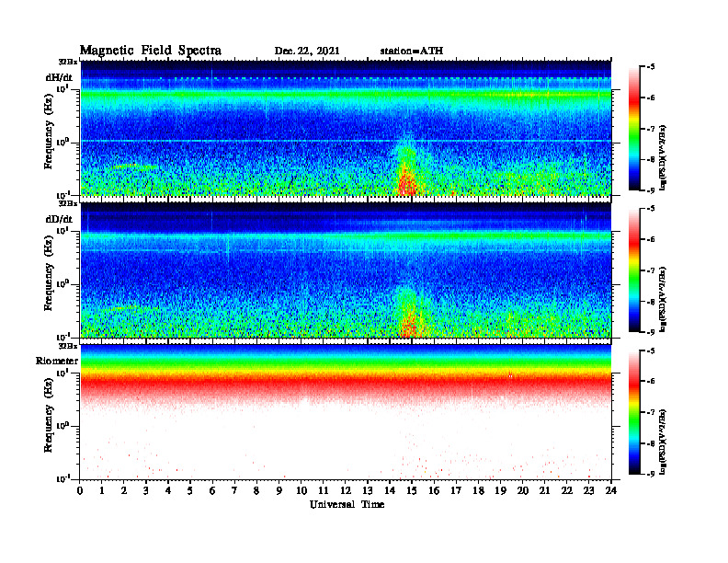This screenshot has width=728, height=563.
Task: Click hour "7" on the Universal Time axis
Action: coord(234,491)
